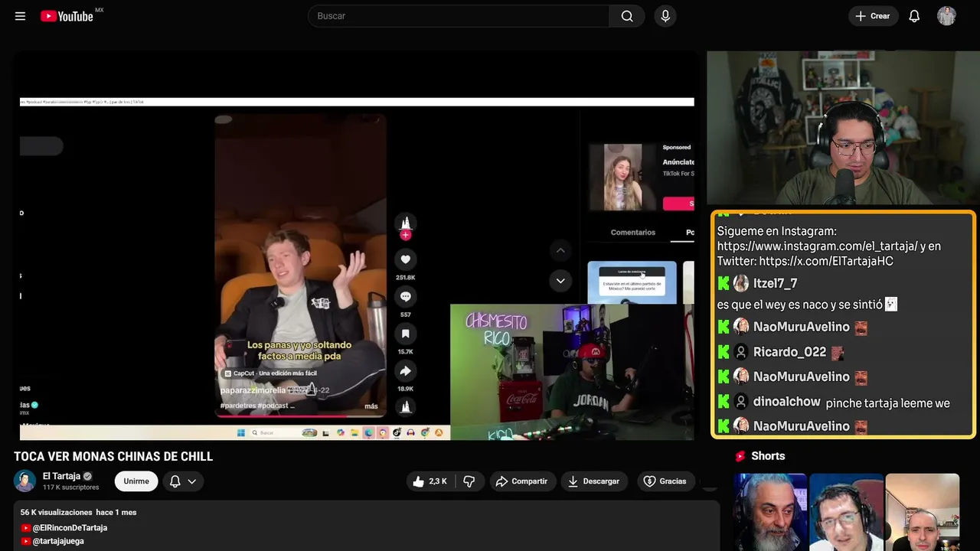Click the Gracias thanks button
The image size is (980, 551).
665,481
